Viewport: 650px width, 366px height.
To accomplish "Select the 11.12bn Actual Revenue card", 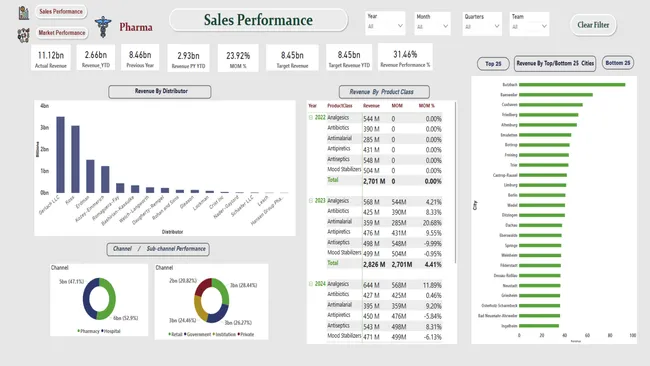I will [51, 58].
